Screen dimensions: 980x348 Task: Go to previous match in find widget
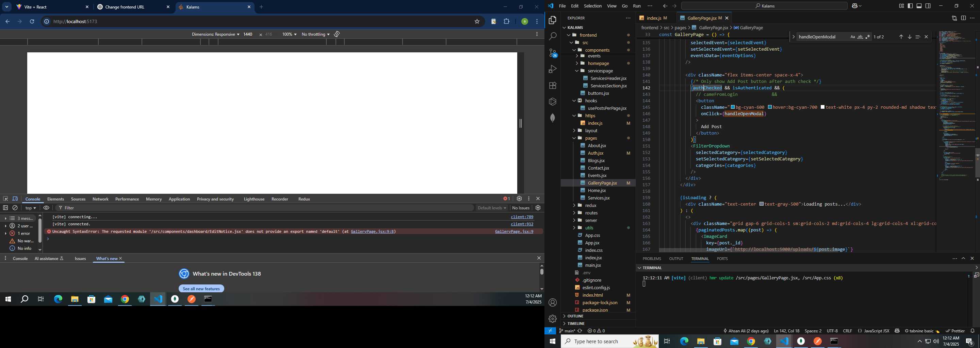click(x=901, y=37)
